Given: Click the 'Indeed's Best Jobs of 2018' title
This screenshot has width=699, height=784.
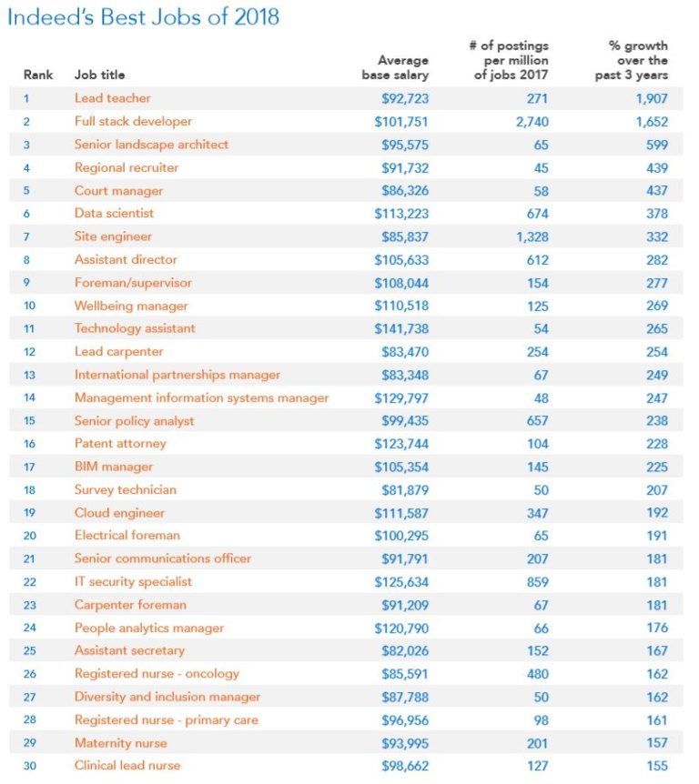Looking at the screenshot, I should pyautogui.click(x=143, y=17).
